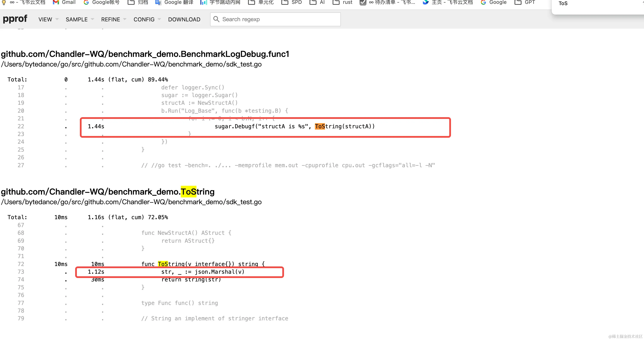Click the Google 翻译 bookmark icon
Viewport: 644px width, 340px height.
coord(158,2)
